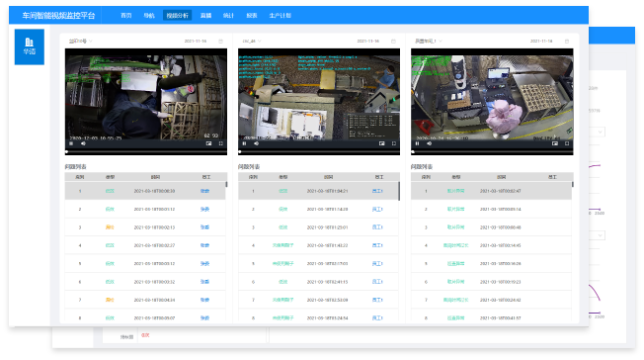The image size is (644, 360).
Task: Click employee link in first list row 3
Action: click(204, 227)
